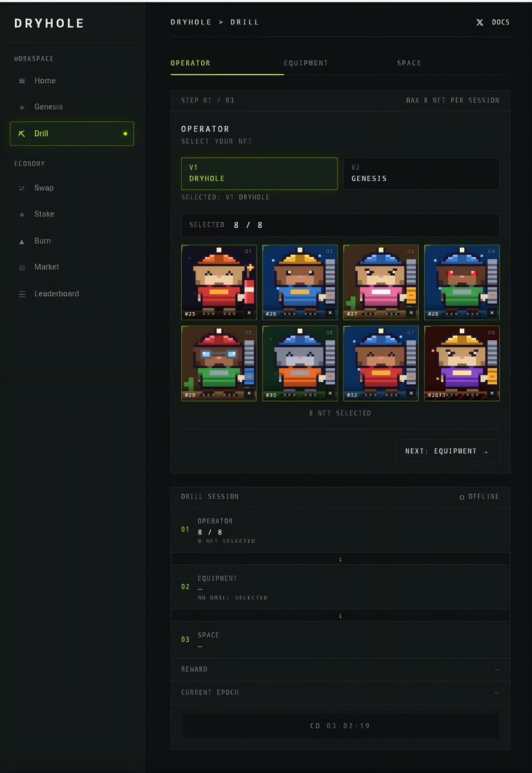Remove NFT #28 with its x button
532x773 pixels.
[x=492, y=313]
